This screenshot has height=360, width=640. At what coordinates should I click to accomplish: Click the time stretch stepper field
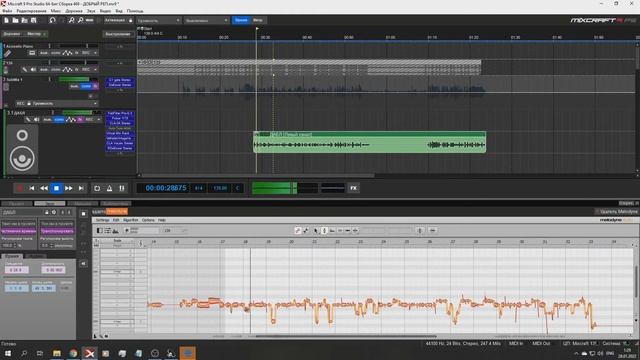pos(10,246)
